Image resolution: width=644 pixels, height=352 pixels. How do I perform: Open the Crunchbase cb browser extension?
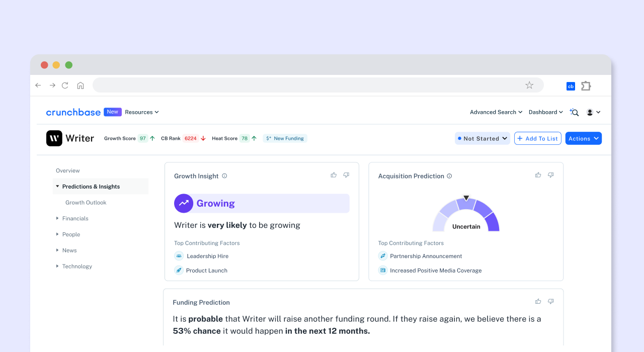[571, 86]
